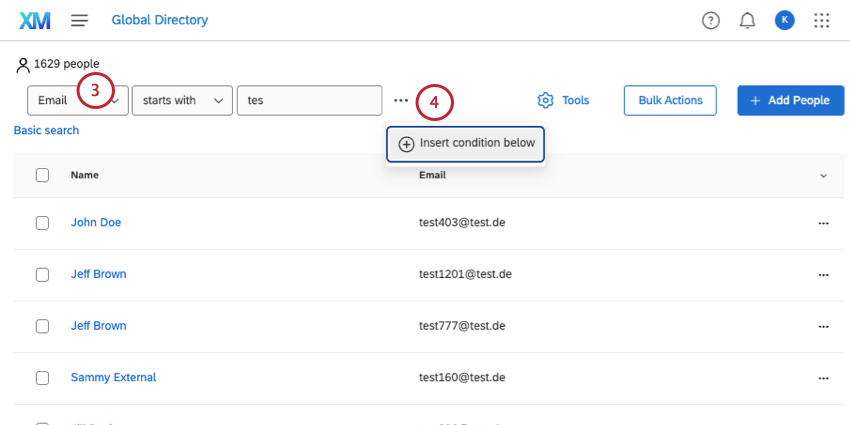This screenshot has width=850, height=425.
Task: Open the Tools menu
Action: [x=563, y=100]
